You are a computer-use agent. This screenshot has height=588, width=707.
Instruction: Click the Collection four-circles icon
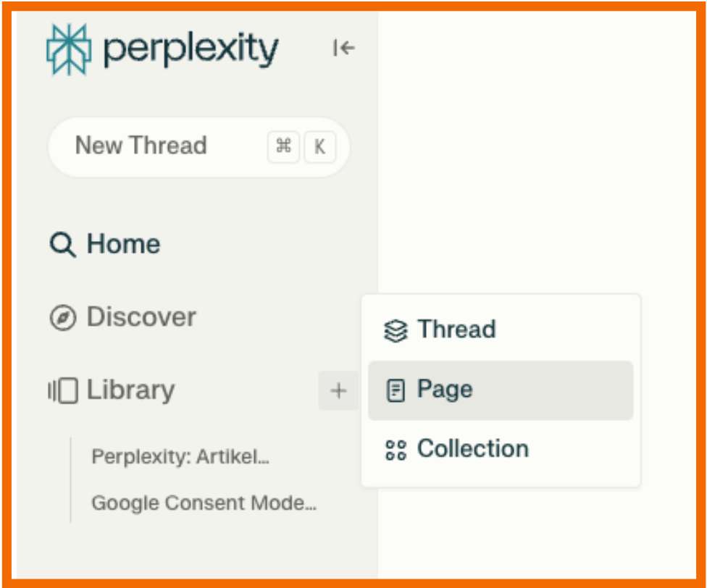click(396, 450)
